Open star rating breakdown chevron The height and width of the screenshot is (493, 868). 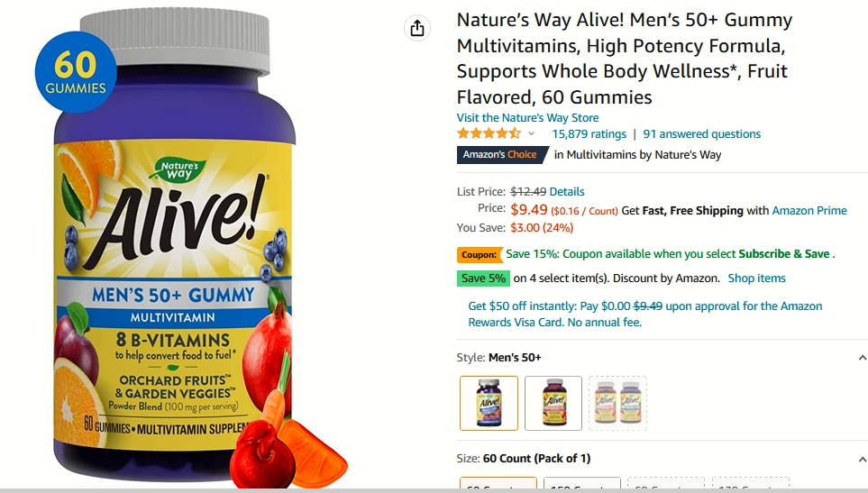click(x=532, y=134)
